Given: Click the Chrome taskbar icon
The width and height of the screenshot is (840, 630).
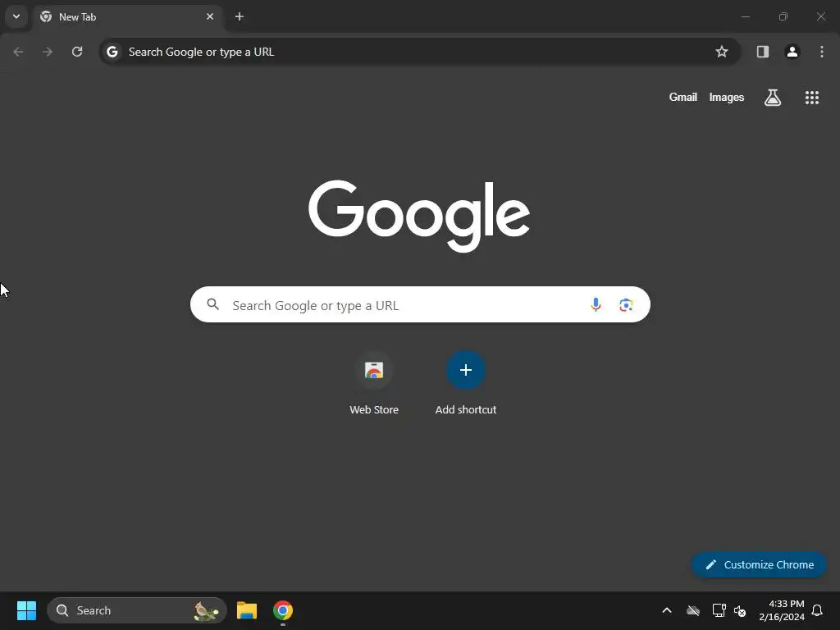Looking at the screenshot, I should point(283,610).
